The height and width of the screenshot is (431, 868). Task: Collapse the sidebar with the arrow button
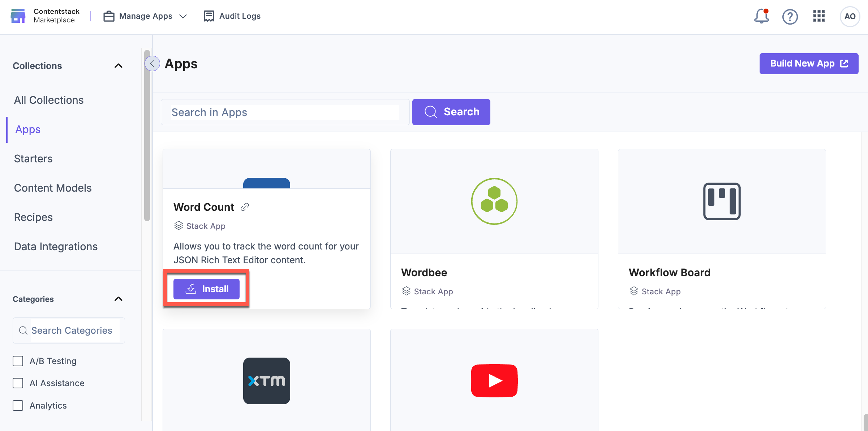point(152,64)
